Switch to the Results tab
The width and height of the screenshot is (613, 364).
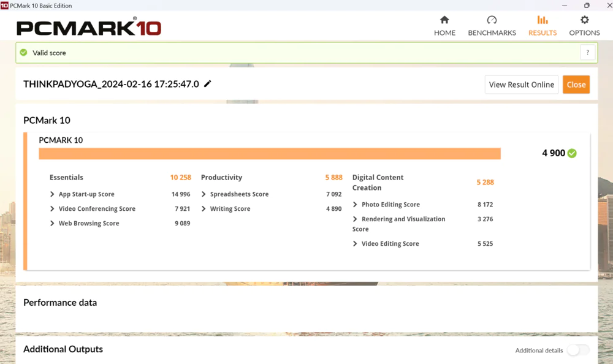coord(543,26)
